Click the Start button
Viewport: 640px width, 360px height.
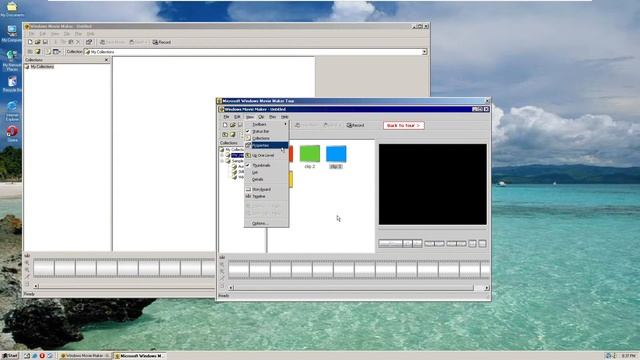(x=10, y=356)
